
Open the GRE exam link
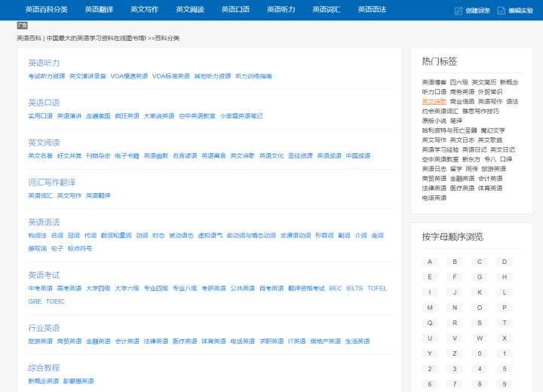(x=35, y=302)
